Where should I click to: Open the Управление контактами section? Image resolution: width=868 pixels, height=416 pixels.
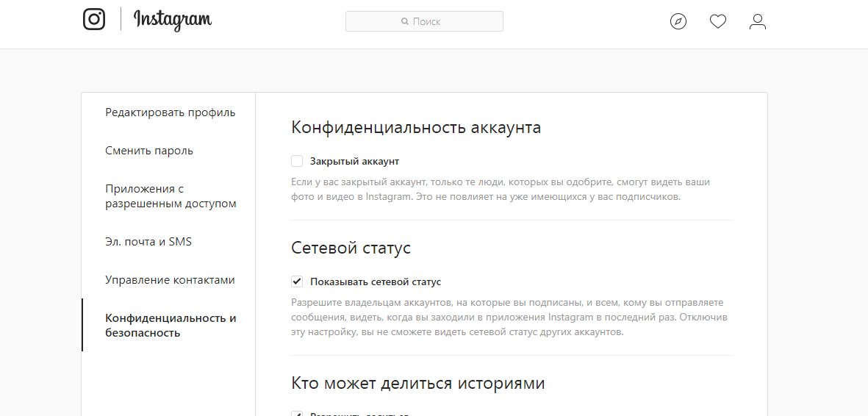pyautogui.click(x=170, y=280)
